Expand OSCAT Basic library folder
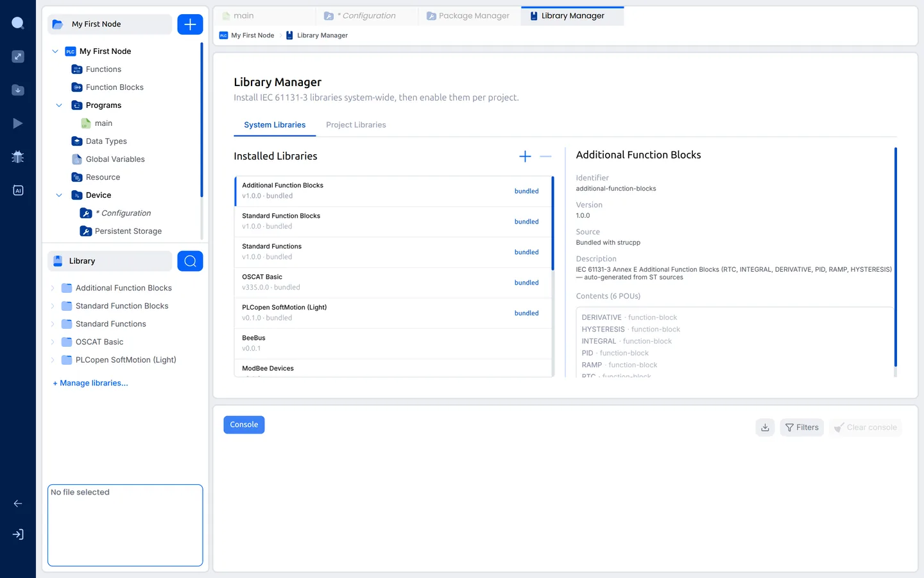This screenshot has height=578, width=924. [x=53, y=342]
